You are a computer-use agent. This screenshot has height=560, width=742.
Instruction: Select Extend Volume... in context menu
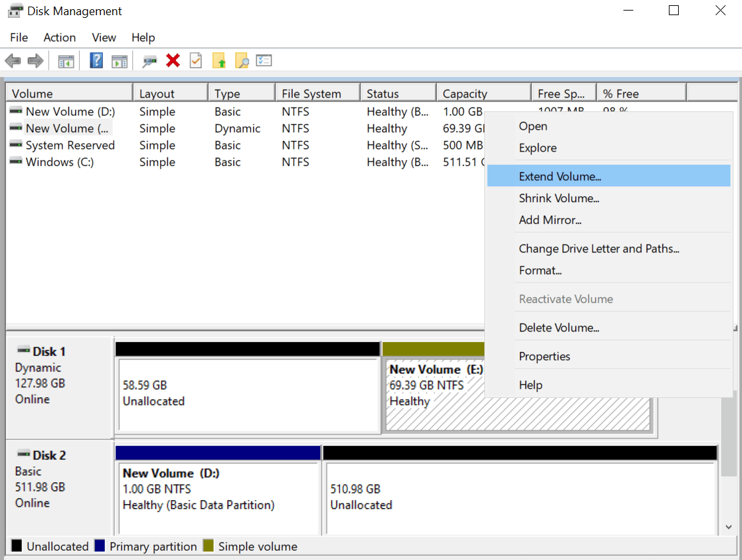(x=608, y=176)
